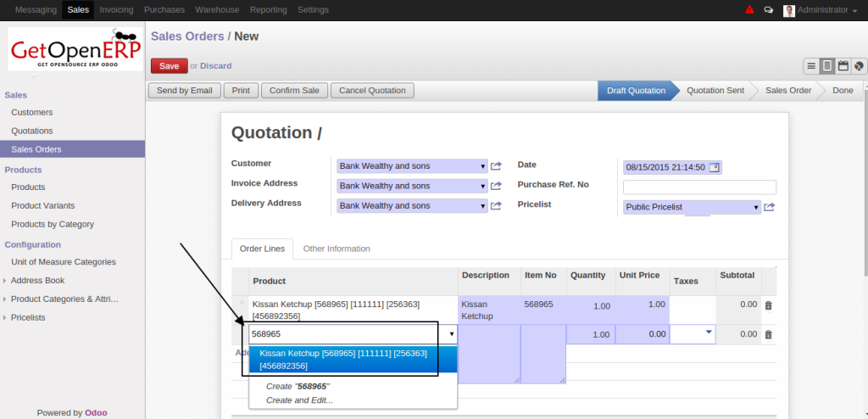
Task: Click the red Save button
Action: click(169, 66)
